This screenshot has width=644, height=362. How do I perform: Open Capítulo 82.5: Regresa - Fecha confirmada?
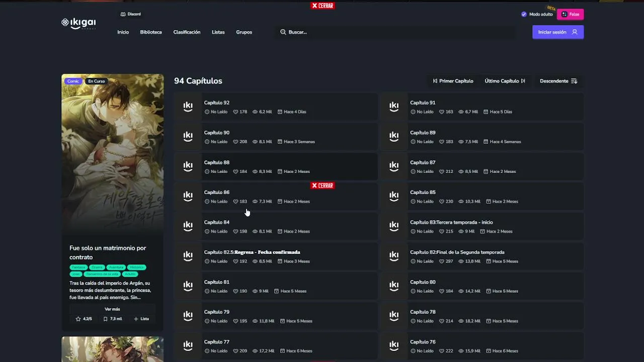coord(276,256)
